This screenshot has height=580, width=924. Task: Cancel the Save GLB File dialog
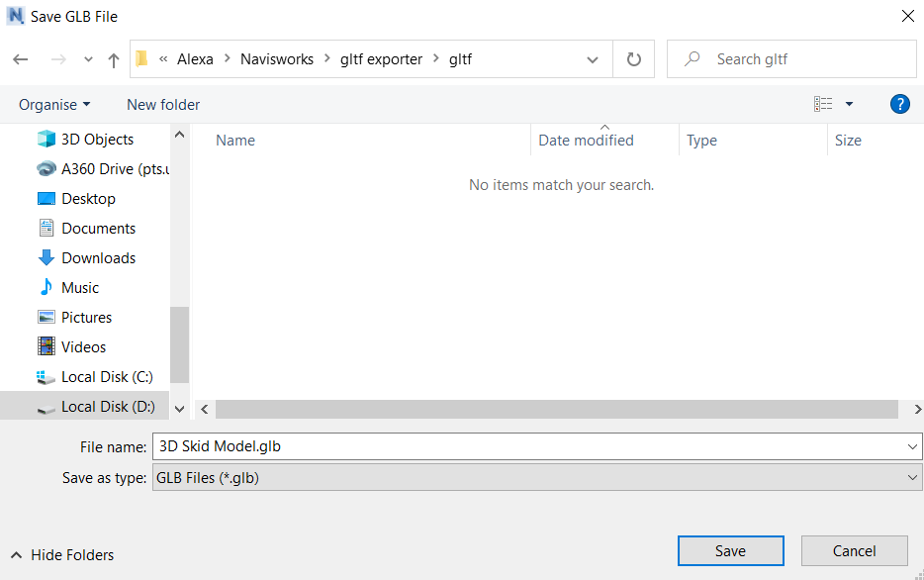click(854, 551)
